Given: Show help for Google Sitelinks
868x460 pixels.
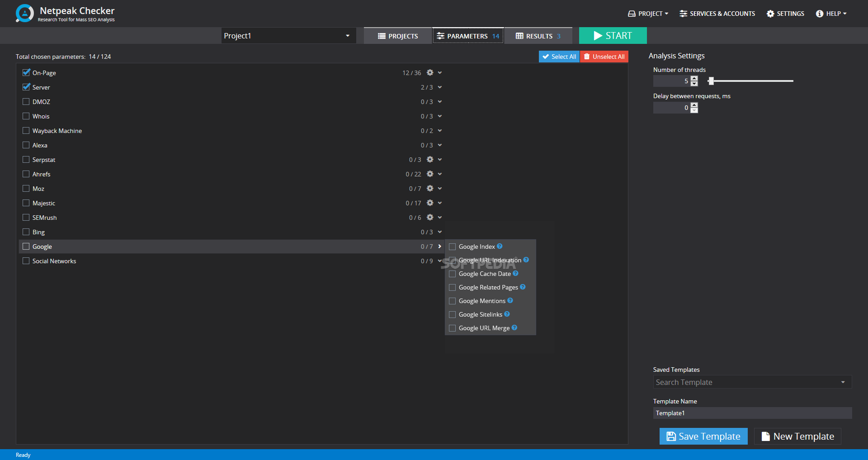Looking at the screenshot, I should (507, 314).
